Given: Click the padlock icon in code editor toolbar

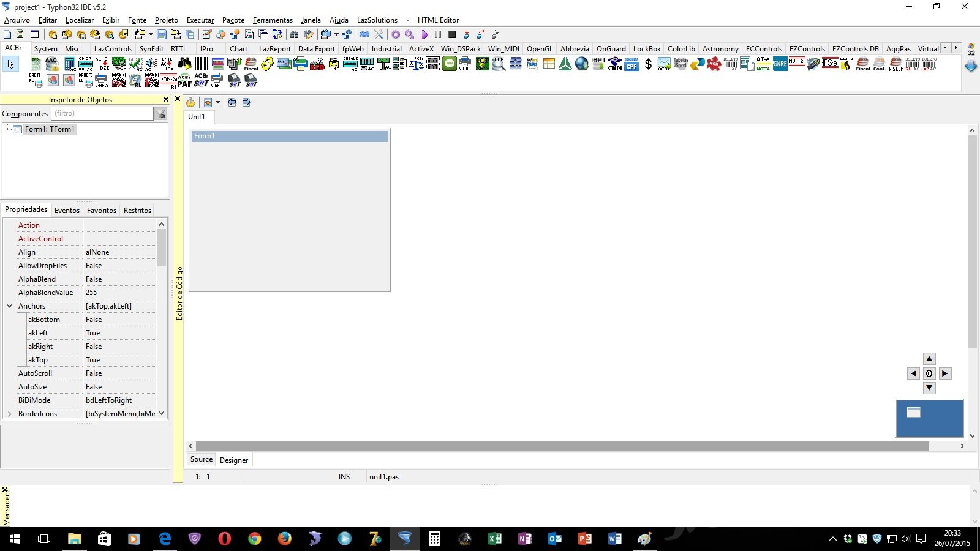Looking at the screenshot, I should click(x=190, y=102).
